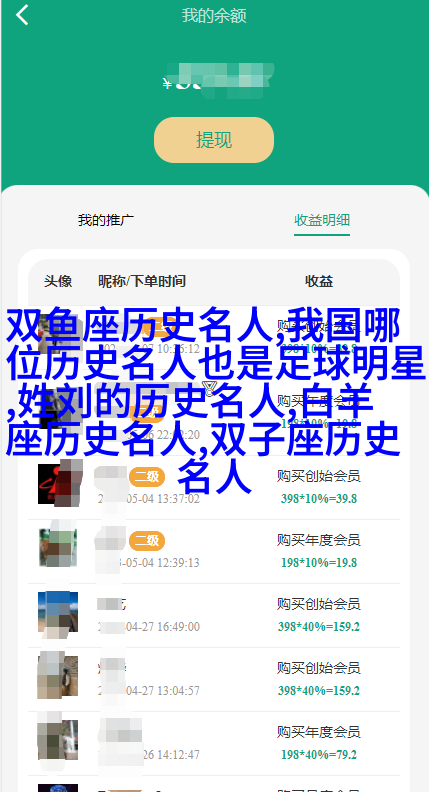Click 二级 badge on 13:37:02 row
Image resolution: width=429 pixels, height=792 pixels.
[147, 476]
